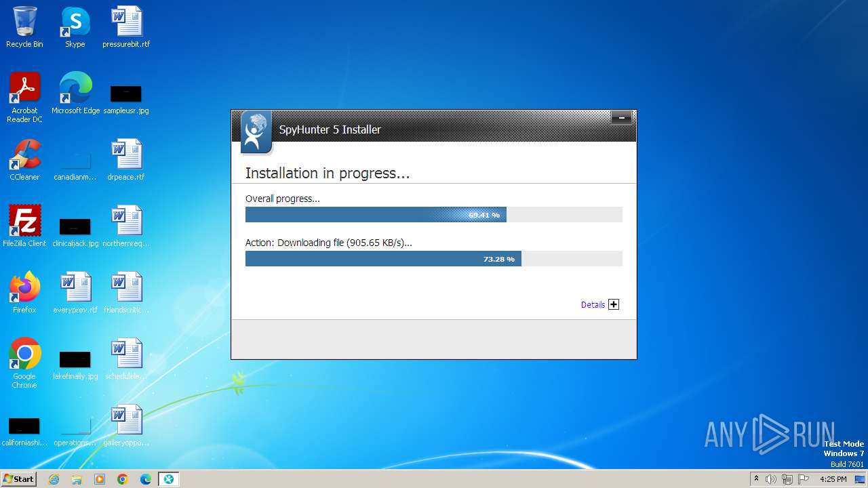
Task: Open the Action Center flag icon
Action: [804, 479]
